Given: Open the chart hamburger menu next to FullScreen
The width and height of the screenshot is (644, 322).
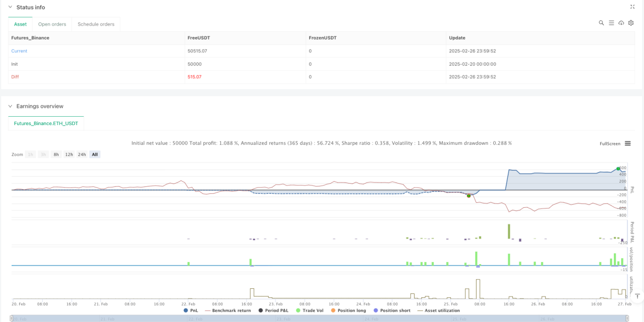Looking at the screenshot, I should point(628,143).
